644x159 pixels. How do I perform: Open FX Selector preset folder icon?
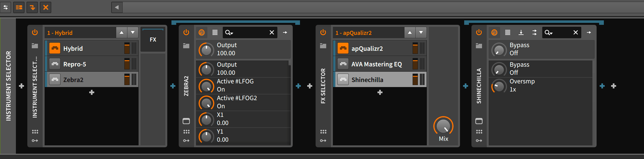[323, 46]
